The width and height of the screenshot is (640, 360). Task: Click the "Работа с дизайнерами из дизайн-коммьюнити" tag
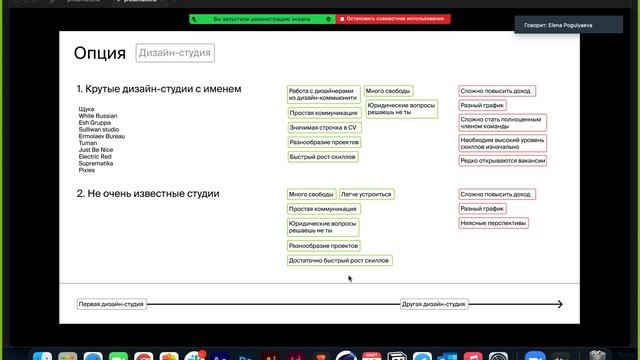323,94
